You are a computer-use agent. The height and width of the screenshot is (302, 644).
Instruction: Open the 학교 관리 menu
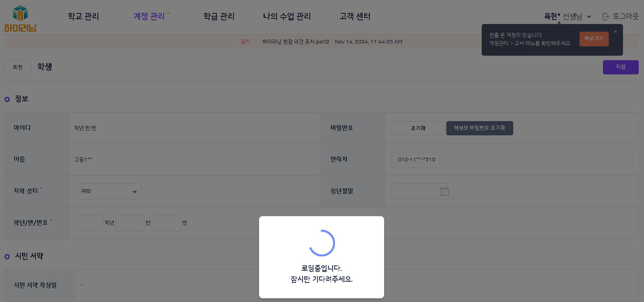coord(83,16)
